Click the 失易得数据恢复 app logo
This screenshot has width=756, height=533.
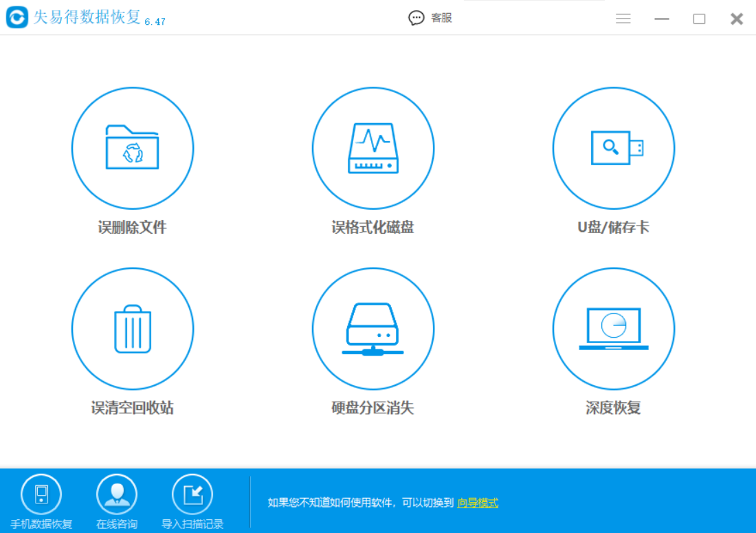pos(17,18)
